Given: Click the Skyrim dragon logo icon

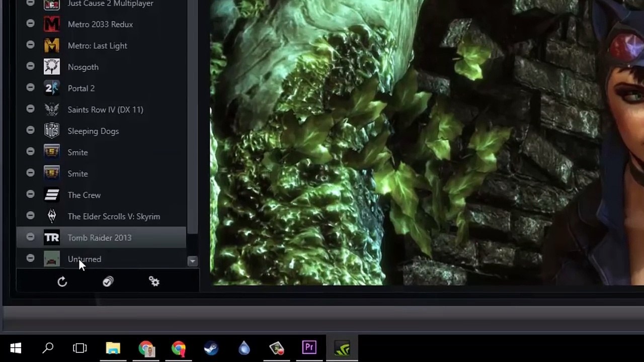Looking at the screenshot, I should pyautogui.click(x=52, y=216).
